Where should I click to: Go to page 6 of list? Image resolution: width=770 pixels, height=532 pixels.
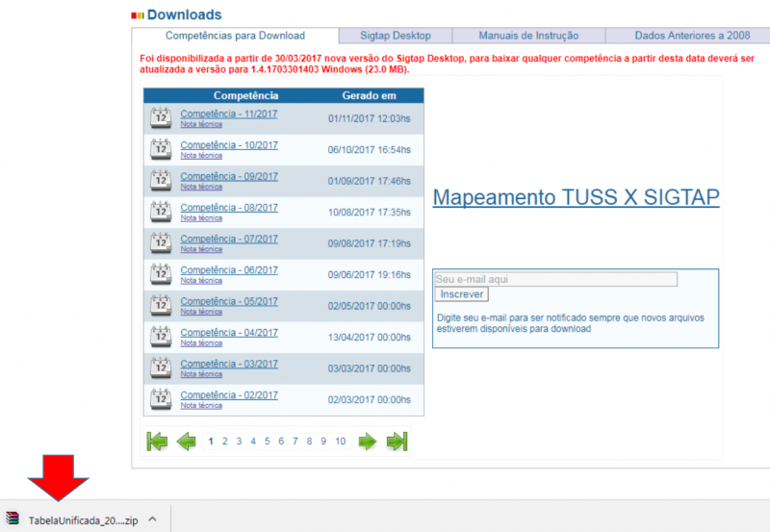pyautogui.click(x=281, y=442)
